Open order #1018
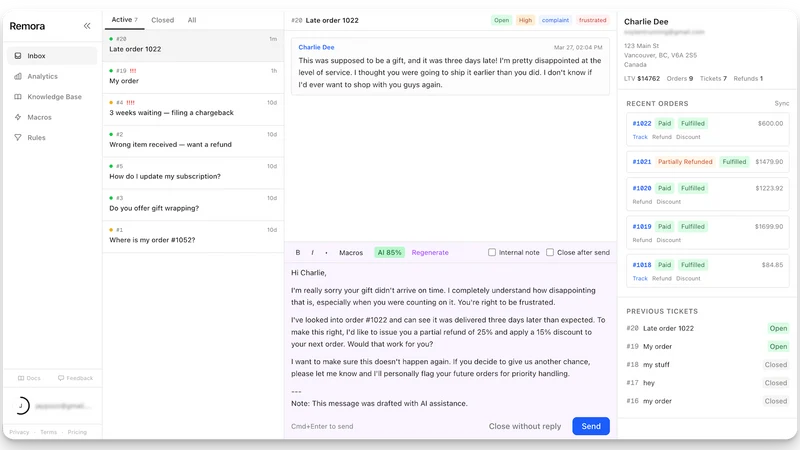Screen dimensions: 800x450 pos(642,265)
